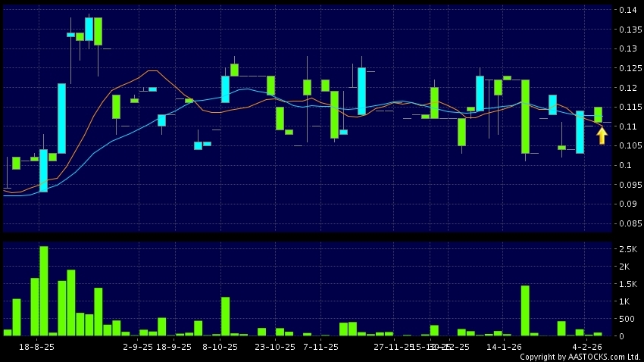This screenshot has width=644, height=362.
Task: Click the tallest volume bar
Action: tap(44, 291)
